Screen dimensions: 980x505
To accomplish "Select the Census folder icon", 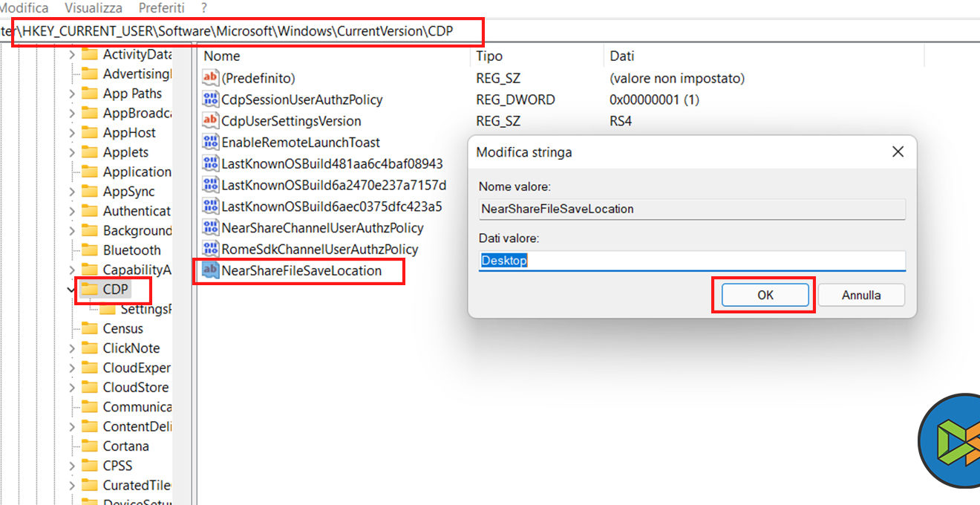I will tap(90, 328).
